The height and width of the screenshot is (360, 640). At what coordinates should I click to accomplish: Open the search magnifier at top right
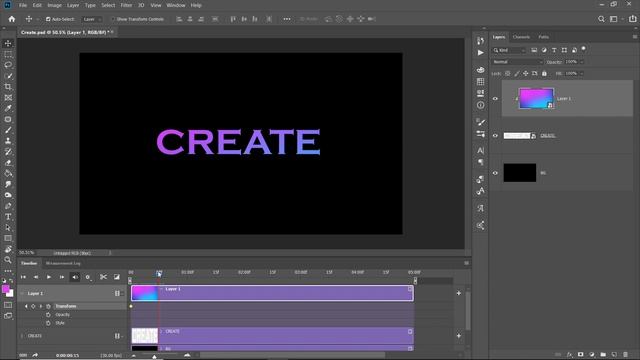click(601, 19)
